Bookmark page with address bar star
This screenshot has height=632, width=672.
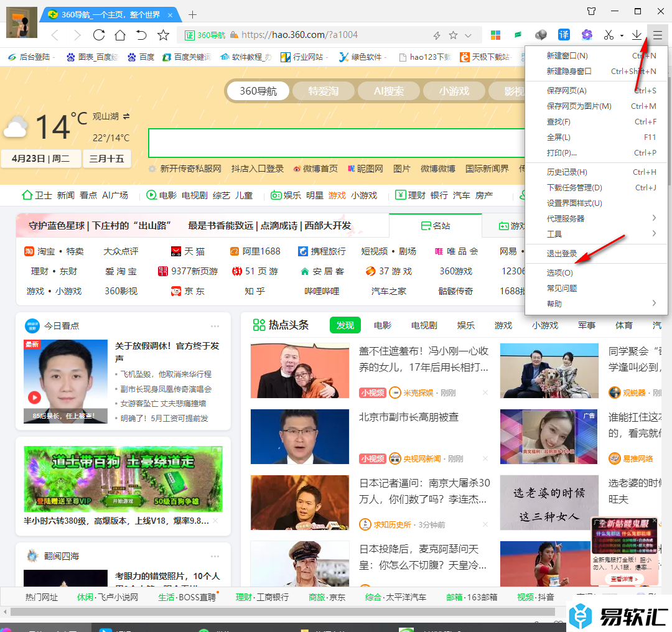coord(453,35)
